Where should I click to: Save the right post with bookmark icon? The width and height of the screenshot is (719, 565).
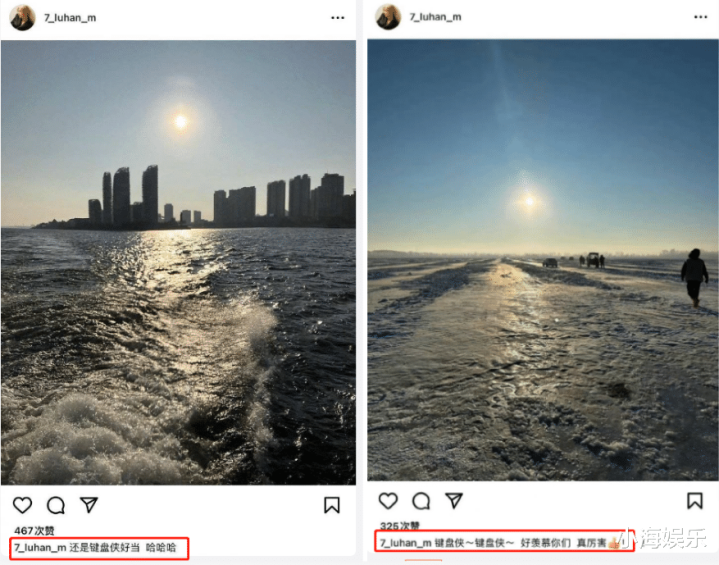pos(695,500)
